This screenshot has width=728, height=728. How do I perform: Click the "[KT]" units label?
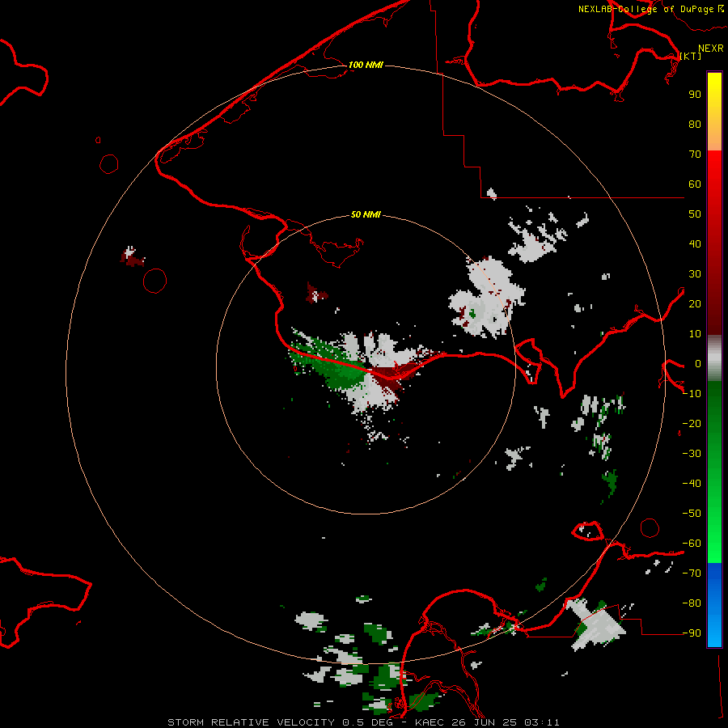tap(691, 56)
